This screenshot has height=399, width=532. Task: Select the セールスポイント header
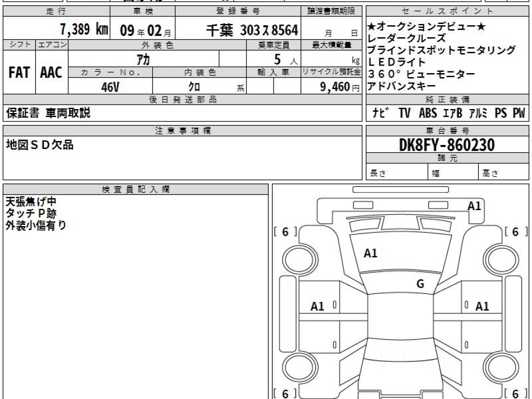448,12
